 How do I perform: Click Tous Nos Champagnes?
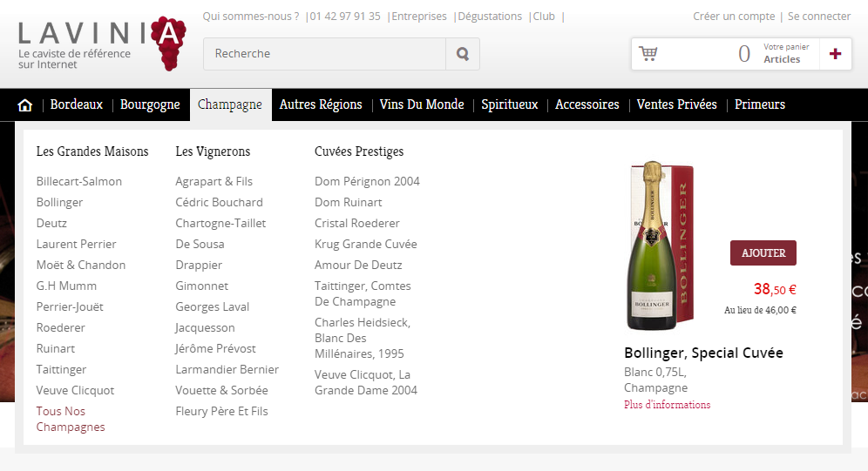coord(71,419)
